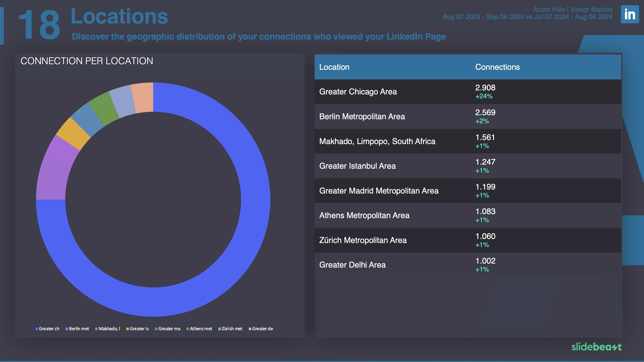The width and height of the screenshot is (644, 362).
Task: Click the geographic distribution subtitle text
Action: pos(259,36)
